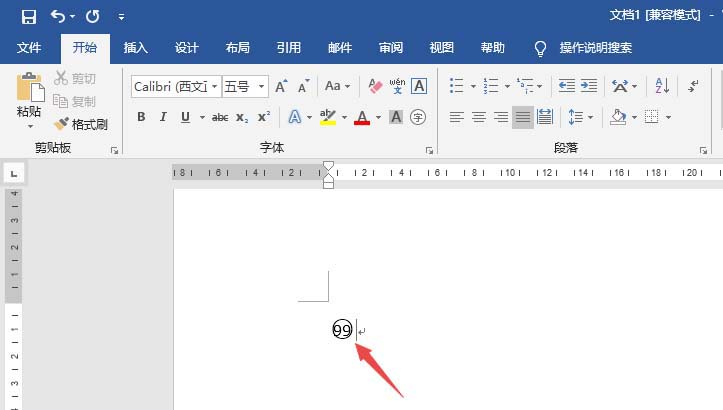Click the 操作说明搜索 tell-me search box
This screenshot has height=410, width=723.
point(596,48)
